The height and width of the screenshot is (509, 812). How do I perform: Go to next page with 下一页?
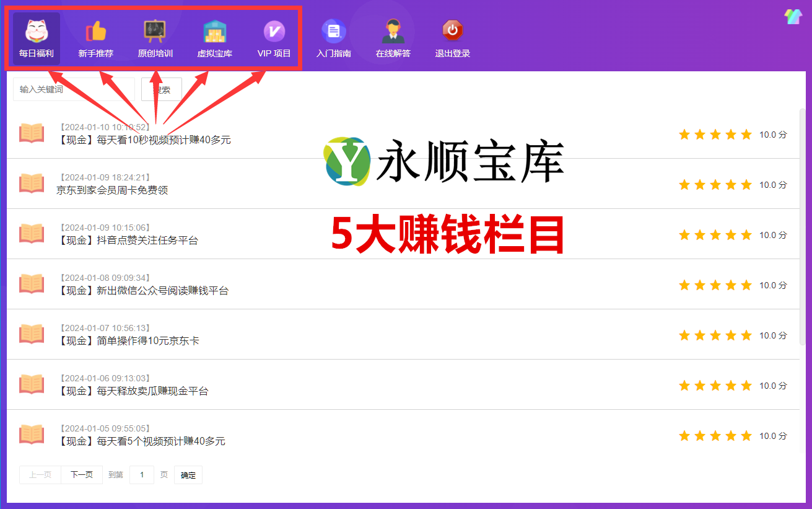pyautogui.click(x=82, y=475)
